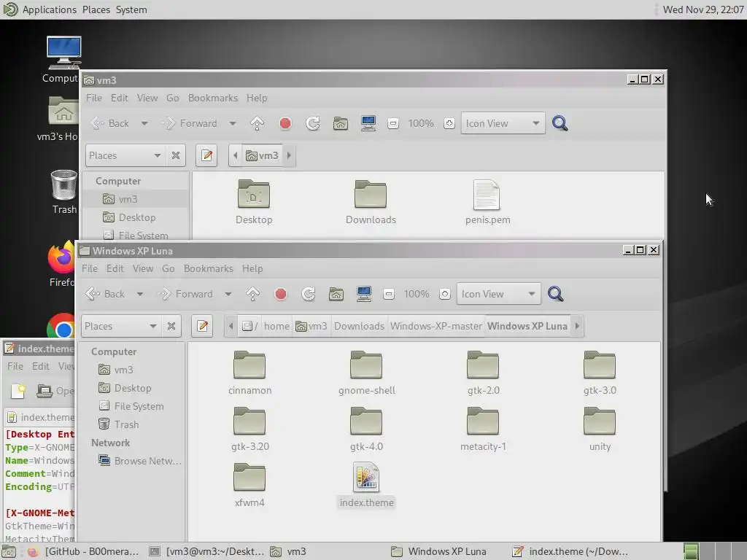Click Forward button in vm3 window
Screen dimensions: 747x560
[190, 123]
